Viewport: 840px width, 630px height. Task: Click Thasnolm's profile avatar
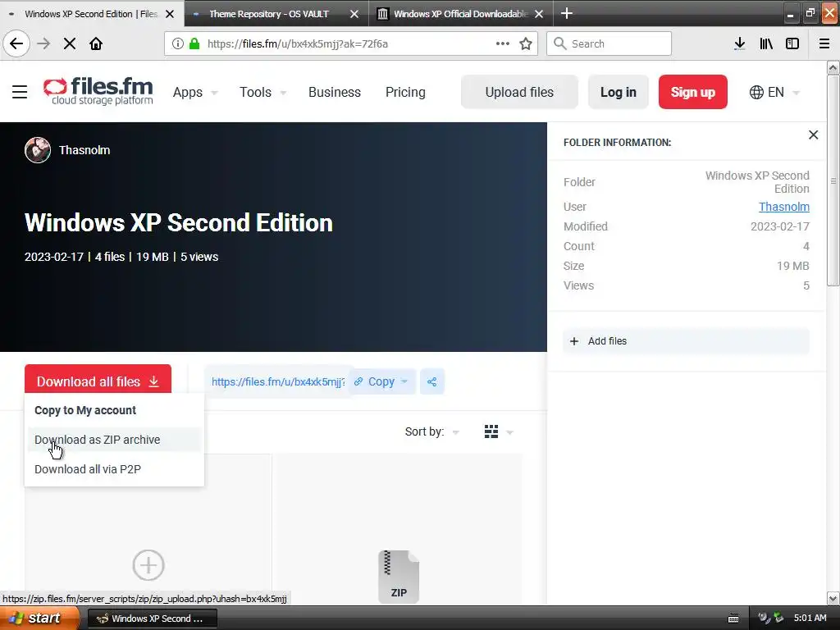(38, 150)
